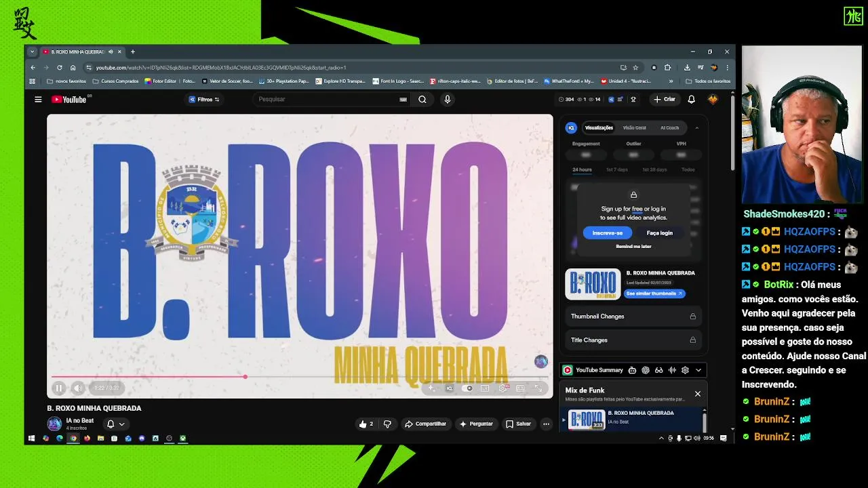The width and height of the screenshot is (868, 488).
Task: Click the Pesquisar search field
Action: [x=328, y=99]
